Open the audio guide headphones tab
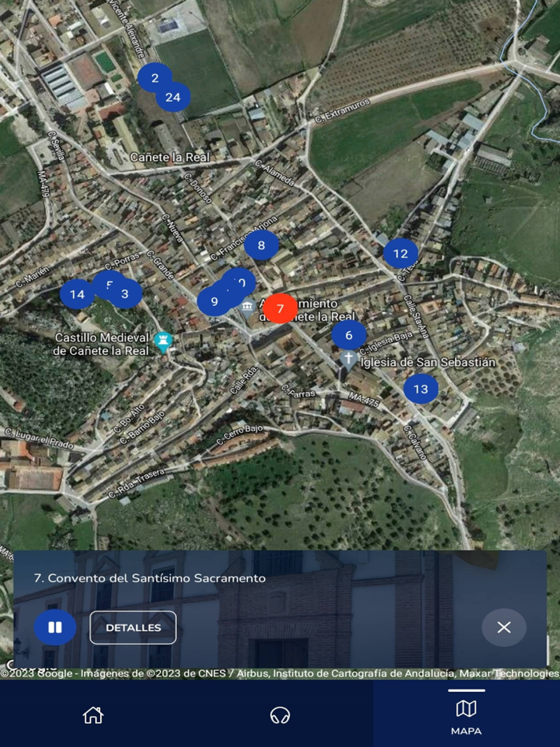The image size is (560, 747). (x=280, y=714)
